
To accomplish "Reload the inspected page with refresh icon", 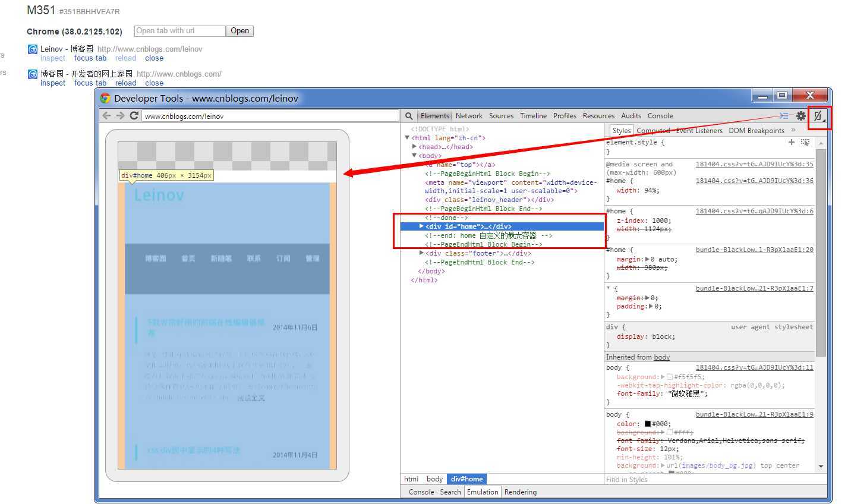I will click(x=134, y=116).
